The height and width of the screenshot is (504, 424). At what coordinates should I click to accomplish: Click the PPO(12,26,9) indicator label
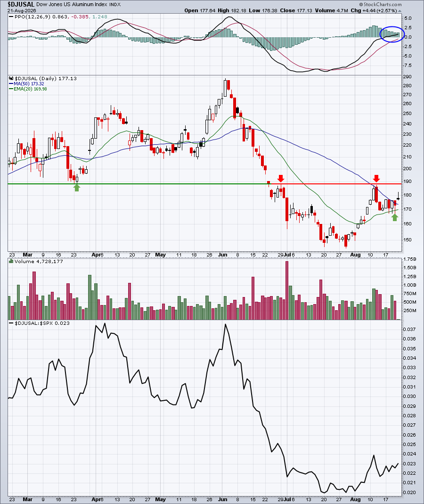pyautogui.click(x=33, y=17)
